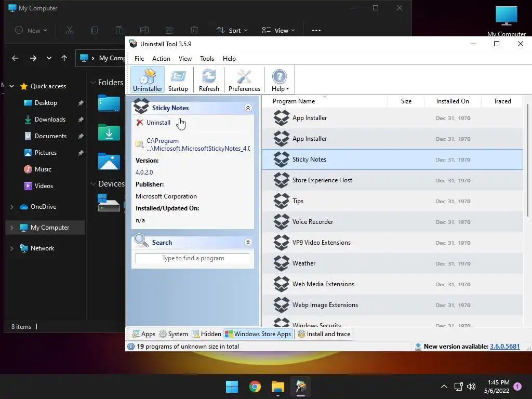The width and height of the screenshot is (532, 399).
Task: Switch to the Install and trace tab
Action: [324, 334]
